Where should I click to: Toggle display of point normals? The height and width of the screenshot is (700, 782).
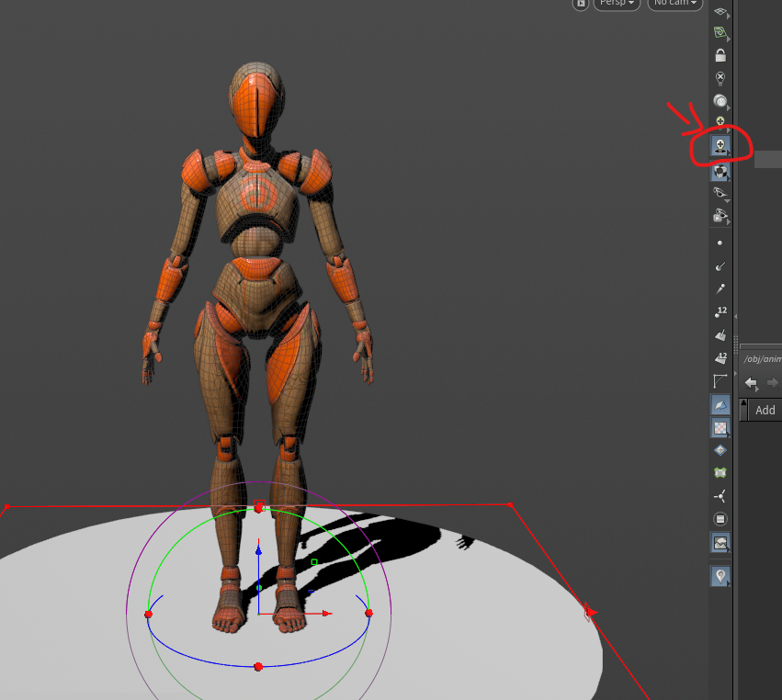click(720, 266)
